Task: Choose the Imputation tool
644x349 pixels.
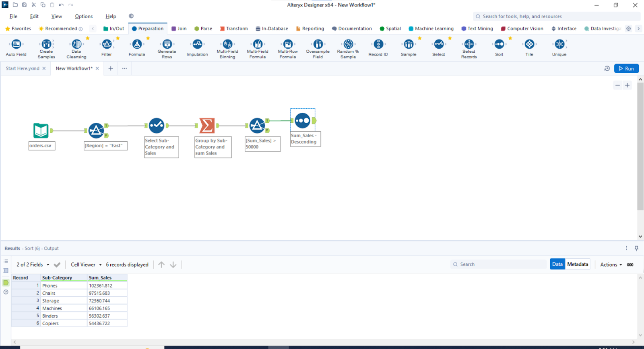Action: pos(197,48)
